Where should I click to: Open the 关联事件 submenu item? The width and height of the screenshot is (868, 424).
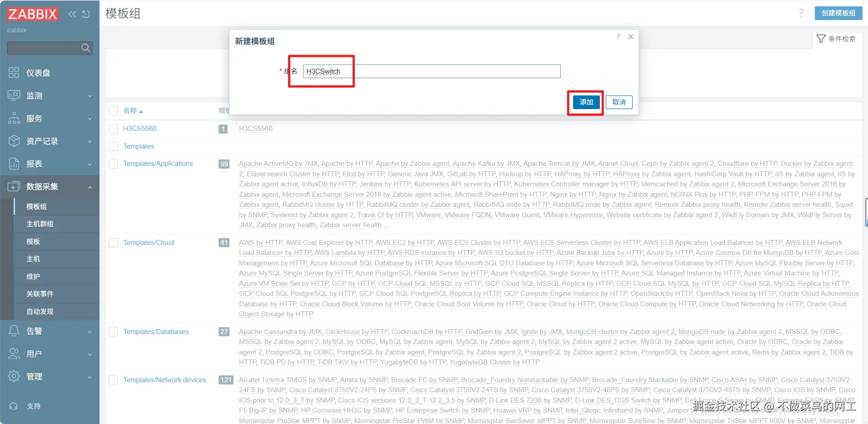click(x=57, y=294)
